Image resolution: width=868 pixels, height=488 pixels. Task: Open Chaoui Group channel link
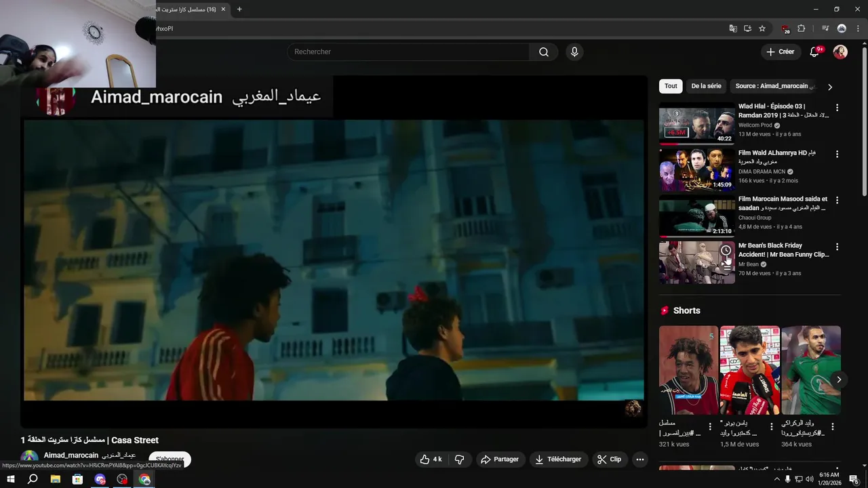(x=755, y=218)
